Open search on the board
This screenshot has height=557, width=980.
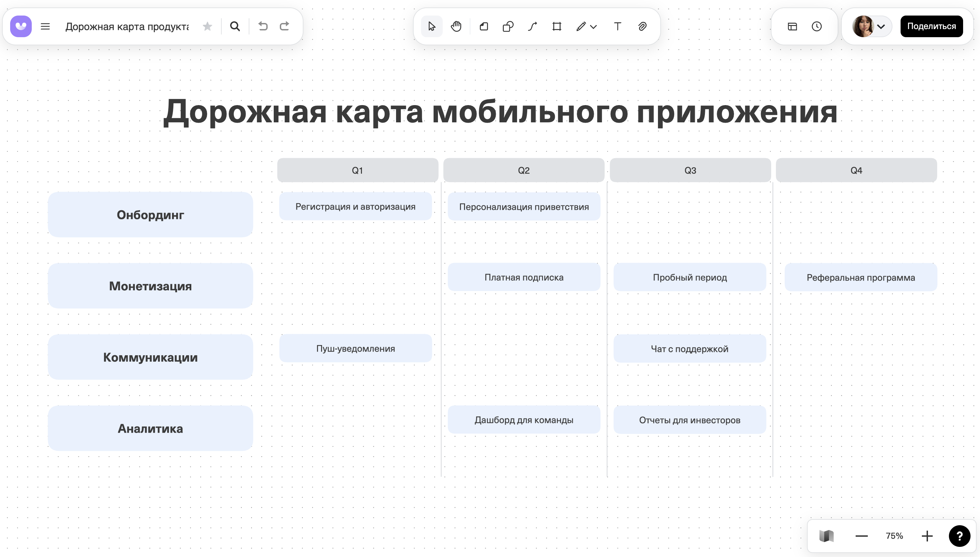coord(235,26)
